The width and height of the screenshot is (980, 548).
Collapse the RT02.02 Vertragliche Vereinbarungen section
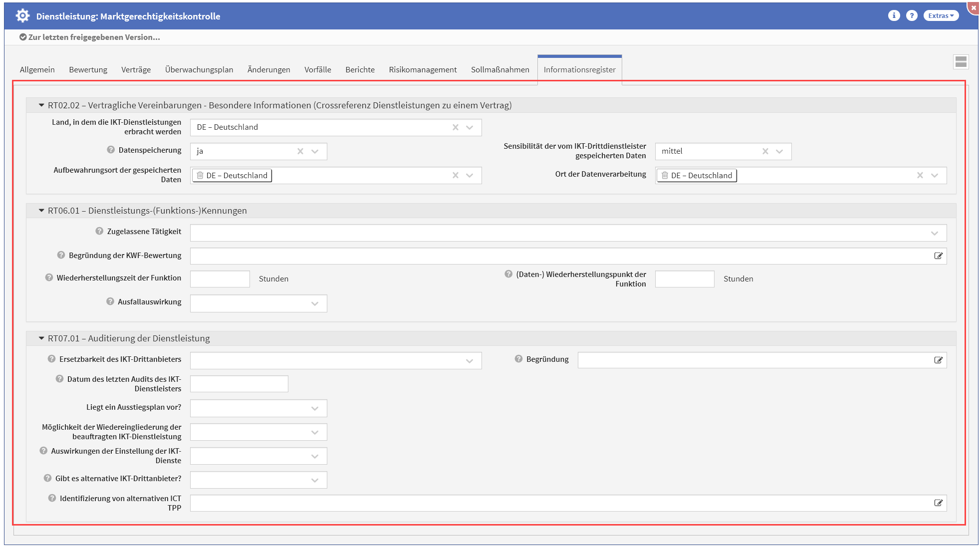tap(41, 105)
